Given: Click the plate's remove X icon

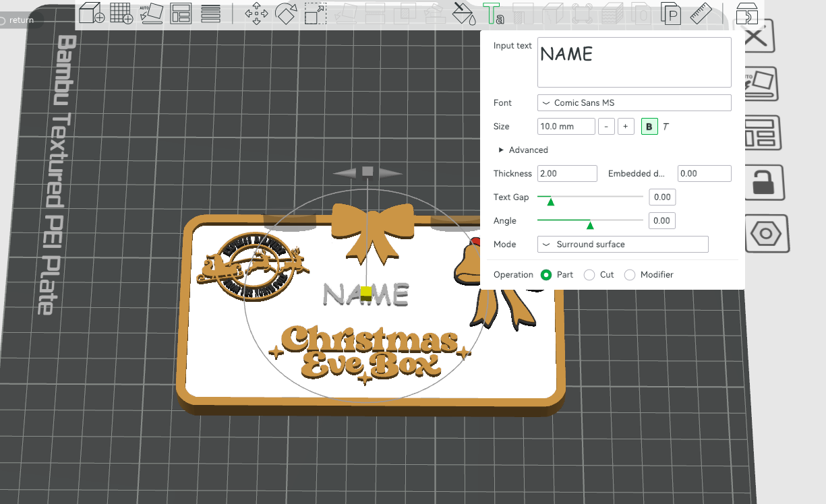Looking at the screenshot, I should 757,36.
